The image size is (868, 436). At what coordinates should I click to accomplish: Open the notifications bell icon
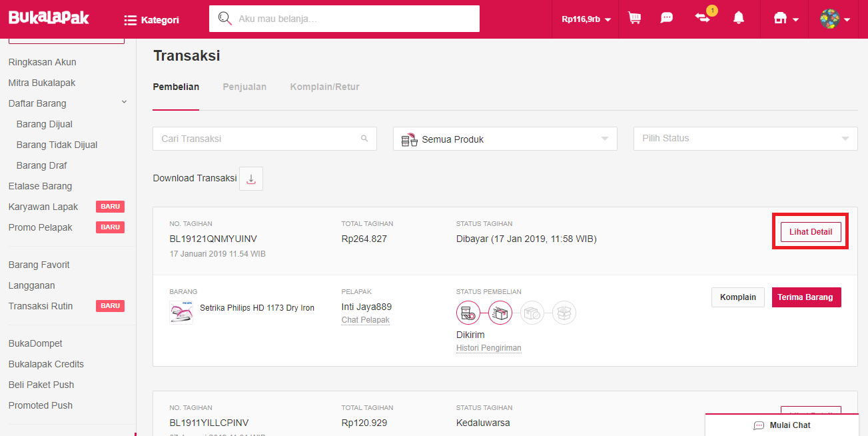(x=739, y=19)
